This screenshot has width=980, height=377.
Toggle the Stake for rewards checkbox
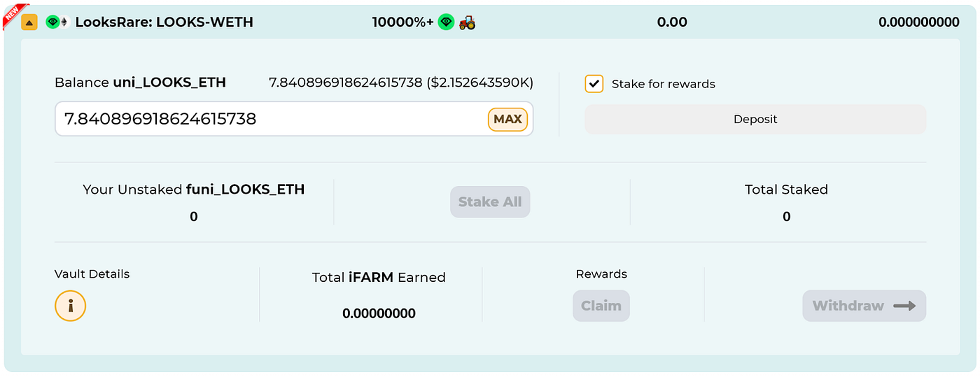[594, 84]
